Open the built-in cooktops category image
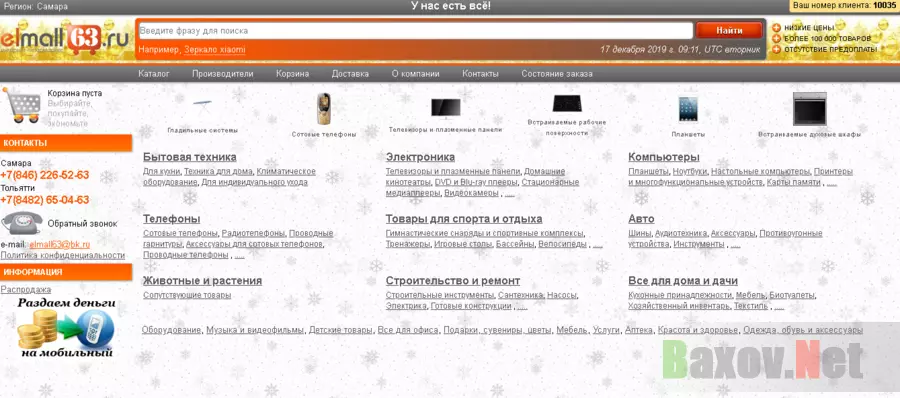Screen dimensions: 900x398 coord(567,103)
